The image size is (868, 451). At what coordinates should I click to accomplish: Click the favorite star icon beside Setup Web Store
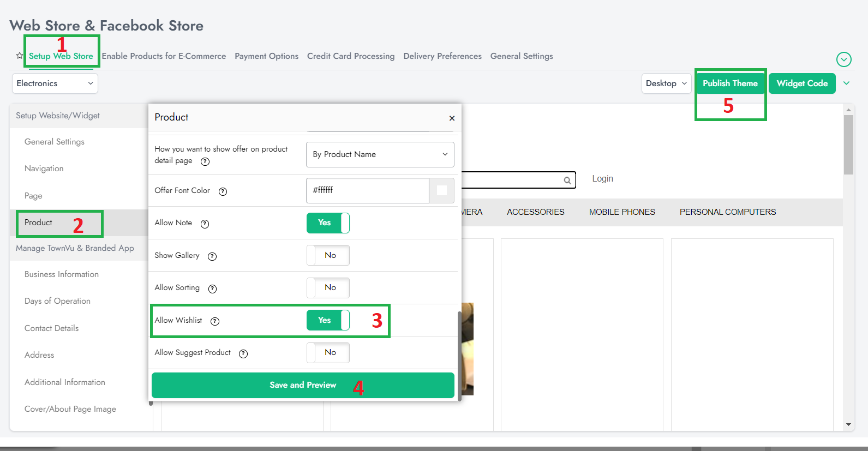[x=20, y=56]
